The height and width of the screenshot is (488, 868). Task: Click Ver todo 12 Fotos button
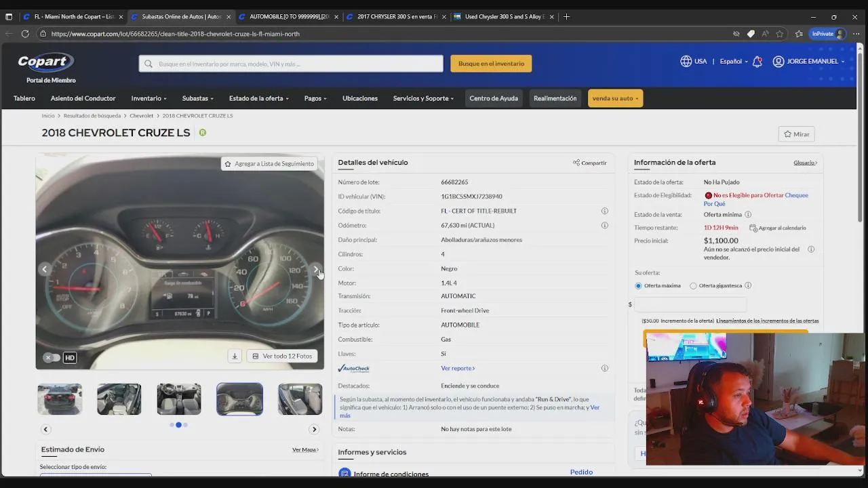(x=282, y=356)
